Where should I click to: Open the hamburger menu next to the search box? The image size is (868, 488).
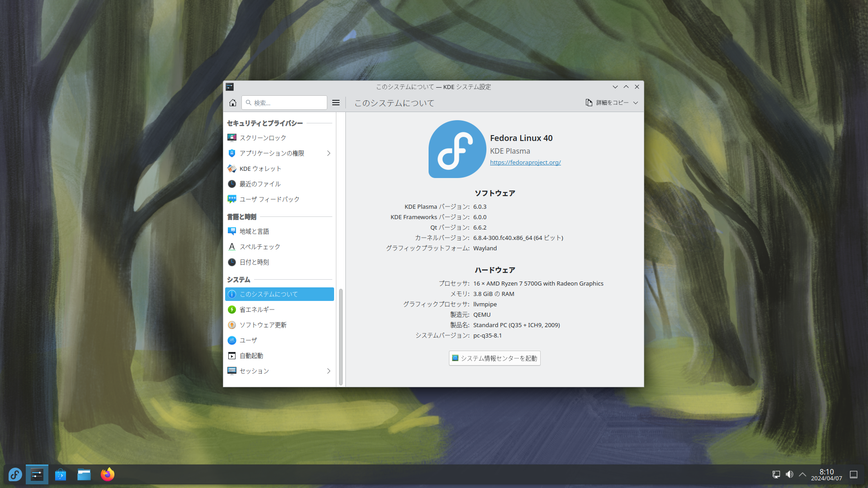[336, 103]
